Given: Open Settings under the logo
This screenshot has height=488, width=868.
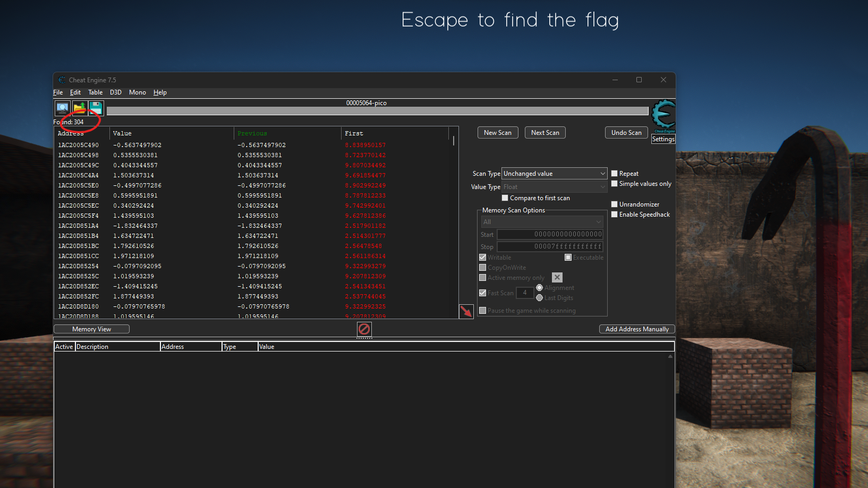Looking at the screenshot, I should tap(663, 139).
